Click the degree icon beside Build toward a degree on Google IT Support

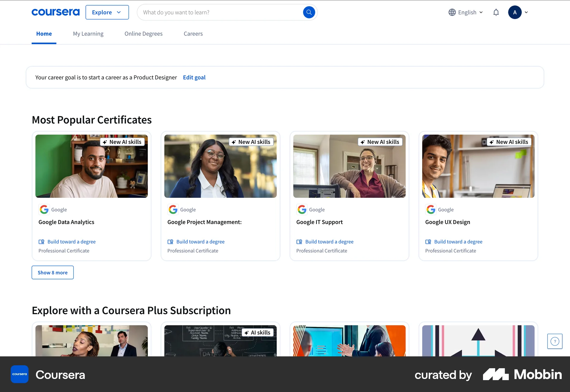[300, 241]
